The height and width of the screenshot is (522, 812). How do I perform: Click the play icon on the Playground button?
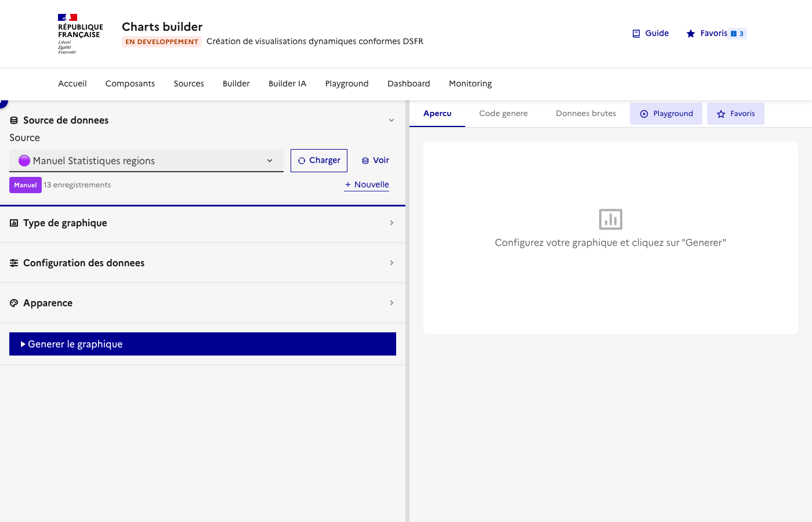644,113
